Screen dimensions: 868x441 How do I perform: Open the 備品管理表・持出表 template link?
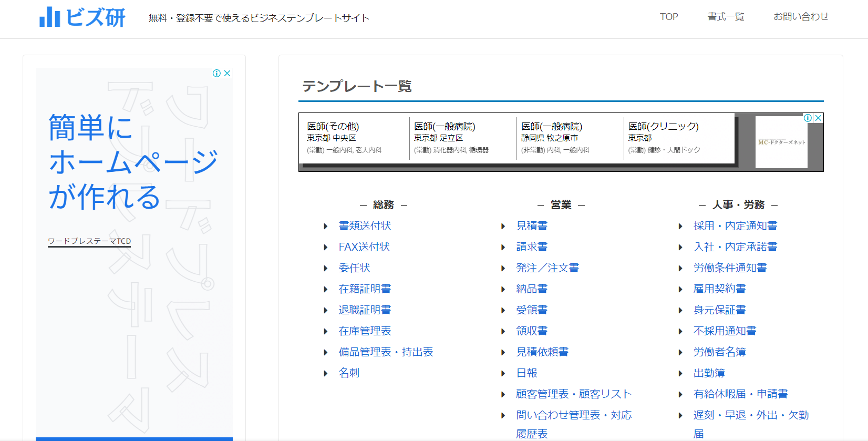386,352
